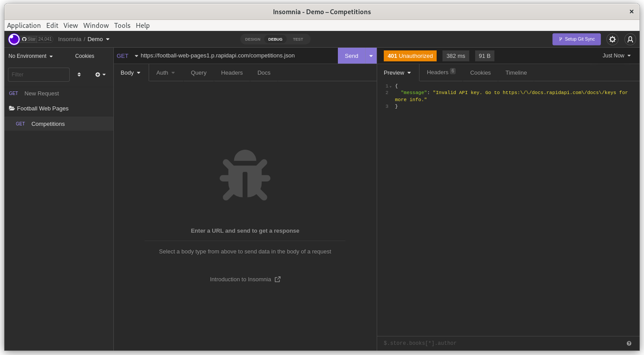644x355 pixels.
Task: Expand the Send button options arrow
Action: 371,56
